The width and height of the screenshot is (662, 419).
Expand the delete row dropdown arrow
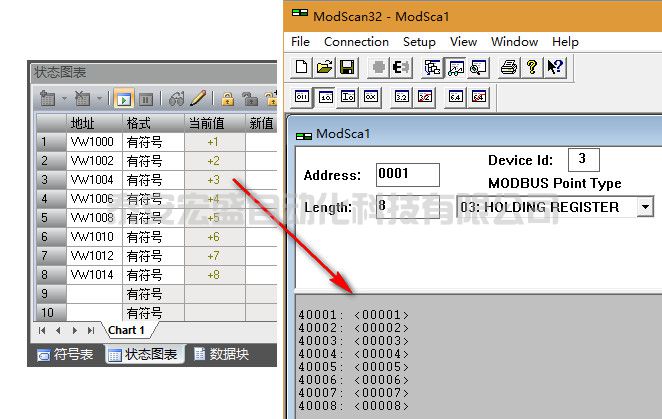100,98
